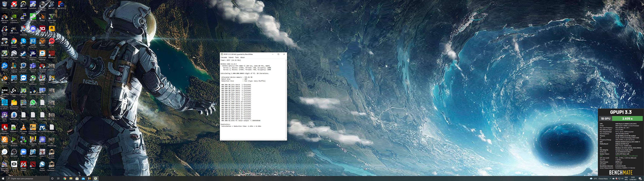Click the taskbar search box
This screenshot has width=644, height=181.
pyautogui.click(x=28, y=178)
